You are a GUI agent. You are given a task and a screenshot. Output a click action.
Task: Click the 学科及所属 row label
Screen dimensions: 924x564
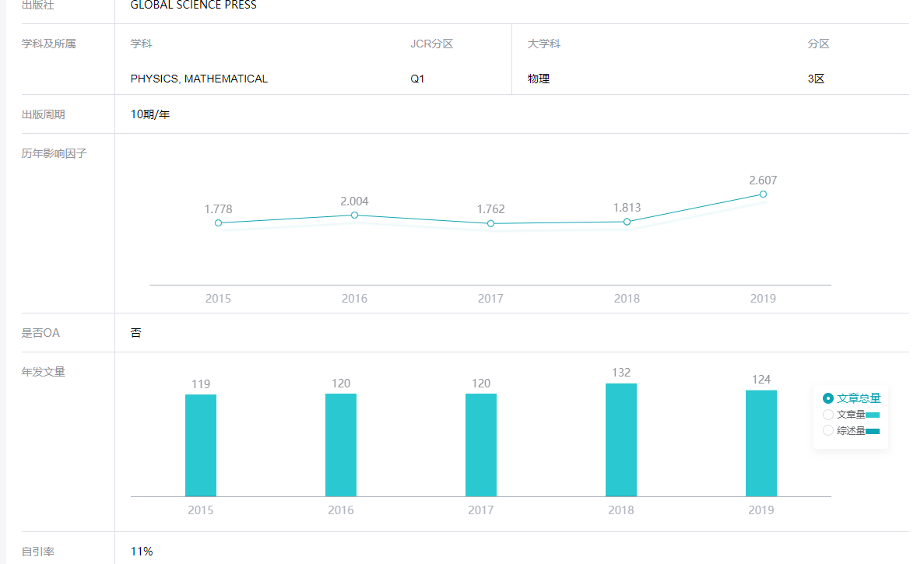(x=49, y=44)
